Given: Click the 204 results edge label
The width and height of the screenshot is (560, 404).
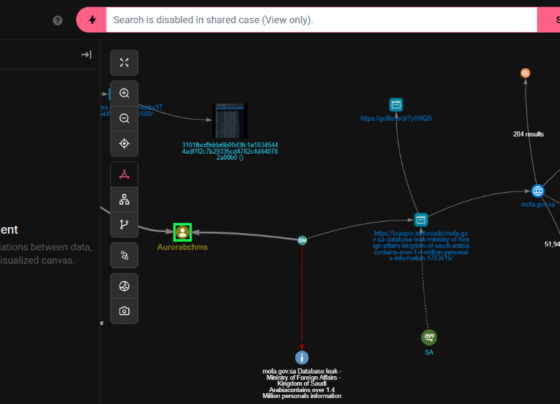Looking at the screenshot, I should click(529, 134).
